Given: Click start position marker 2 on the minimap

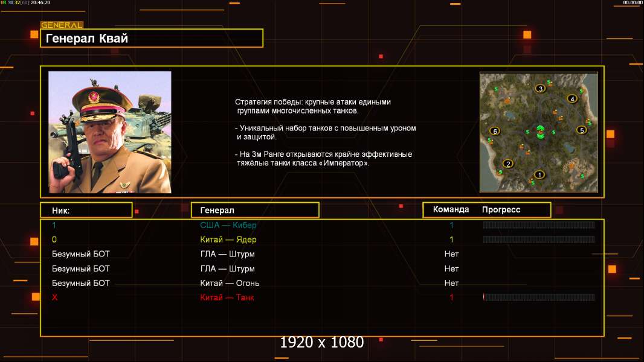Looking at the screenshot, I should [x=508, y=164].
